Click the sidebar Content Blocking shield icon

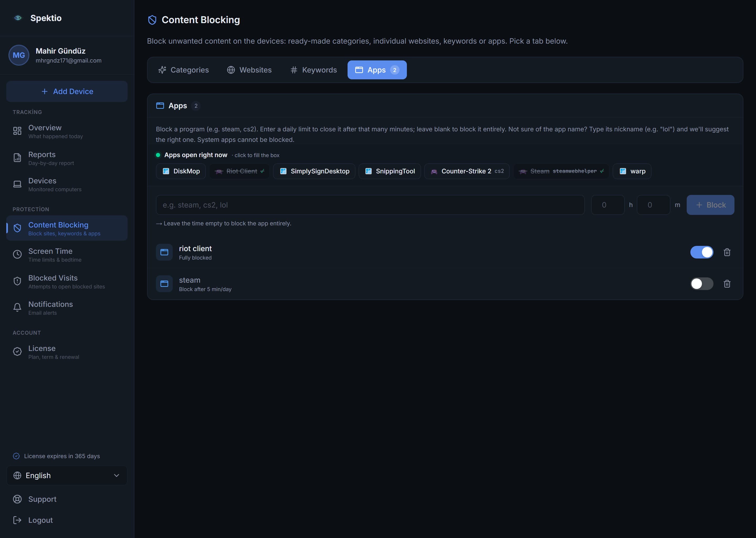[17, 228]
